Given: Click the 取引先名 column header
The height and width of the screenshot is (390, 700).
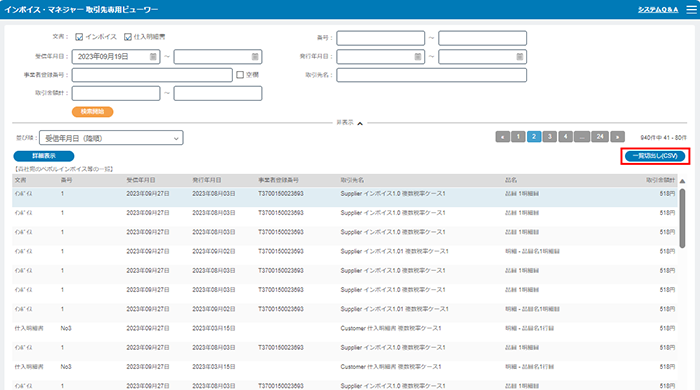Looking at the screenshot, I should coord(352,180).
